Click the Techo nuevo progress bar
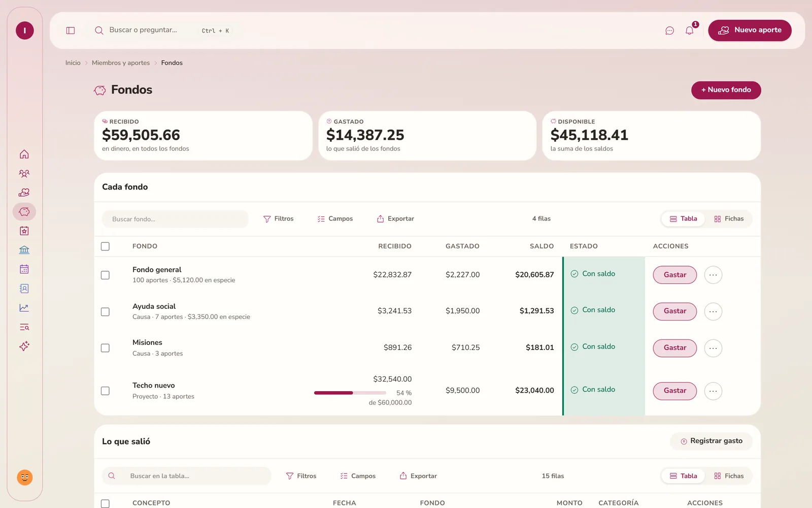 coord(350,393)
